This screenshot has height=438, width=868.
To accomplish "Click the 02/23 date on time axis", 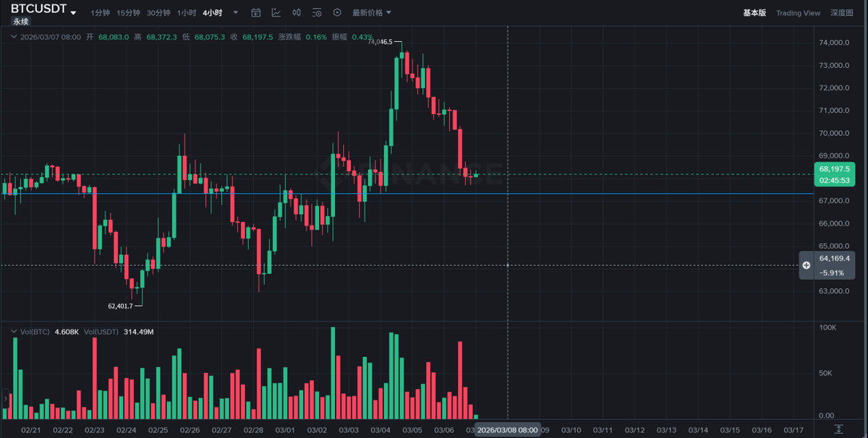I will 95,430.
